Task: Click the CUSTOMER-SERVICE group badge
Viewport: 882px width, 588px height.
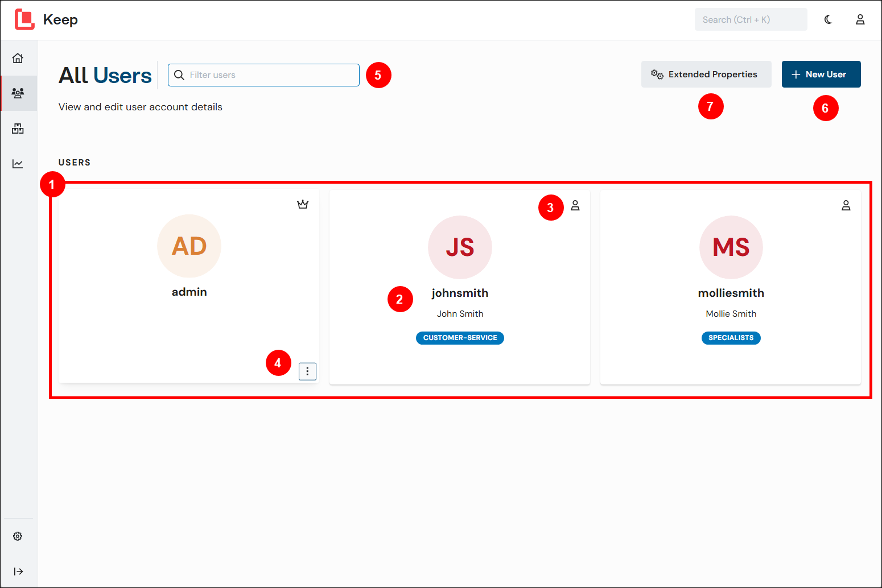Action: click(x=460, y=338)
